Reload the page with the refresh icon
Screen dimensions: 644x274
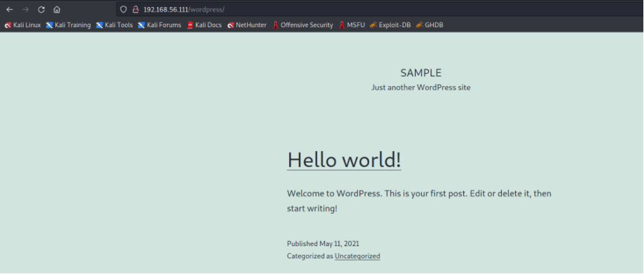click(41, 10)
